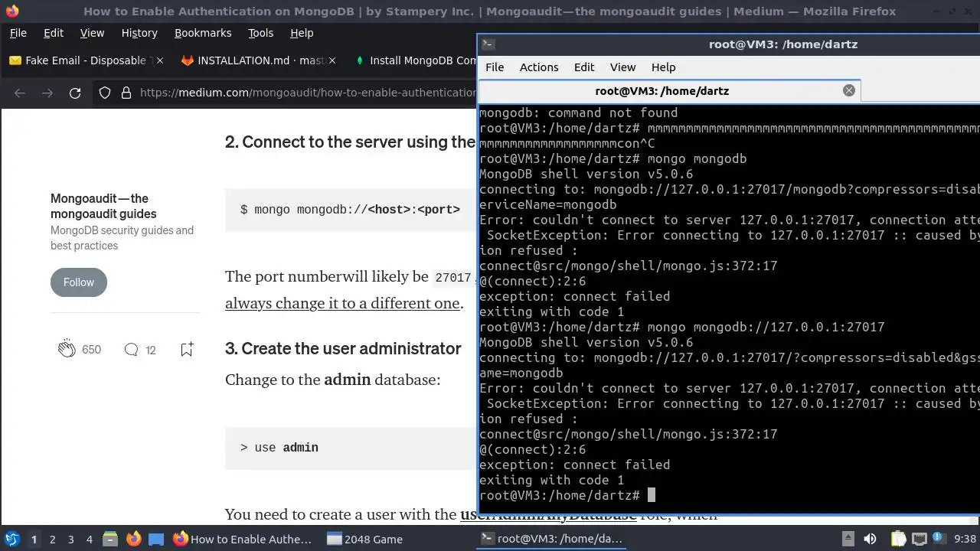
Task: Open Firefox File menu
Action: [x=18, y=33]
